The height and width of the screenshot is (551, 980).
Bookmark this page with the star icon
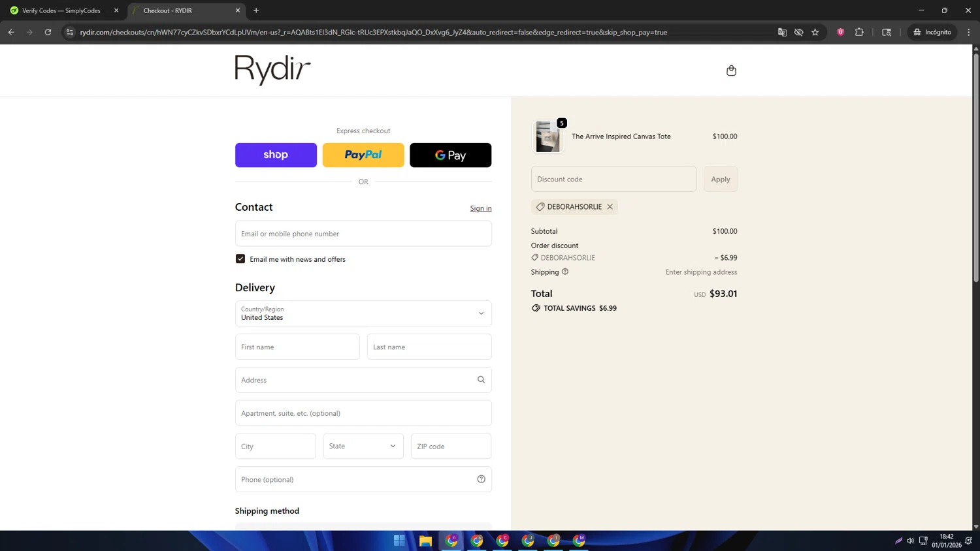[x=815, y=32]
